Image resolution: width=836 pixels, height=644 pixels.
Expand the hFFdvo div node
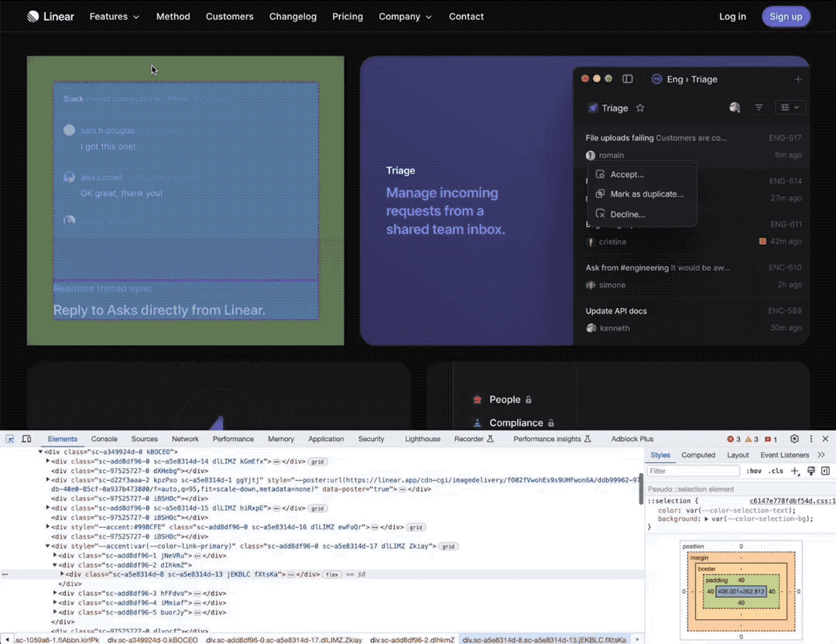click(x=55, y=594)
